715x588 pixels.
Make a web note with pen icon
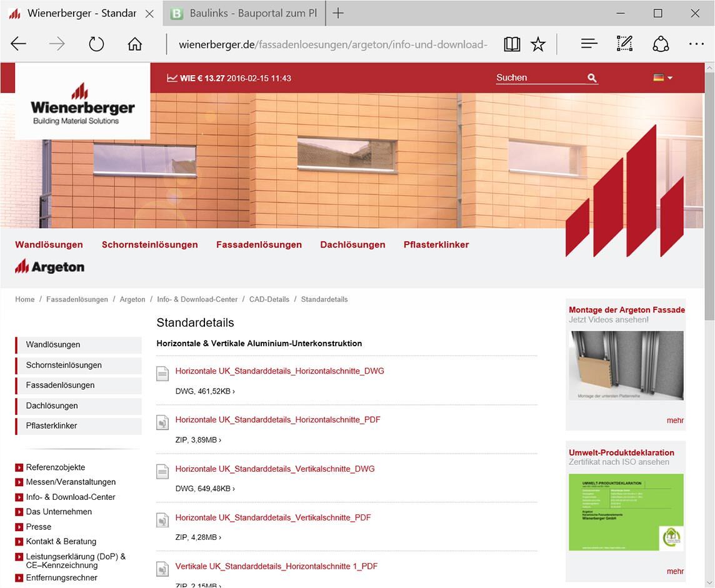click(625, 44)
